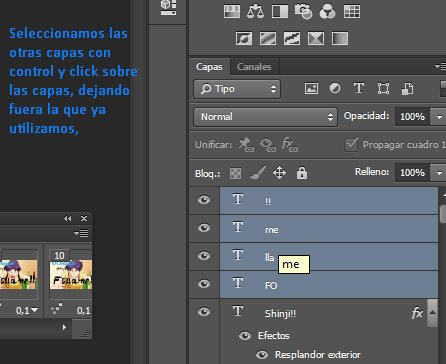This screenshot has height=364, width=446.
Task: Filter layers by adjustment layers icon
Action: point(335,88)
